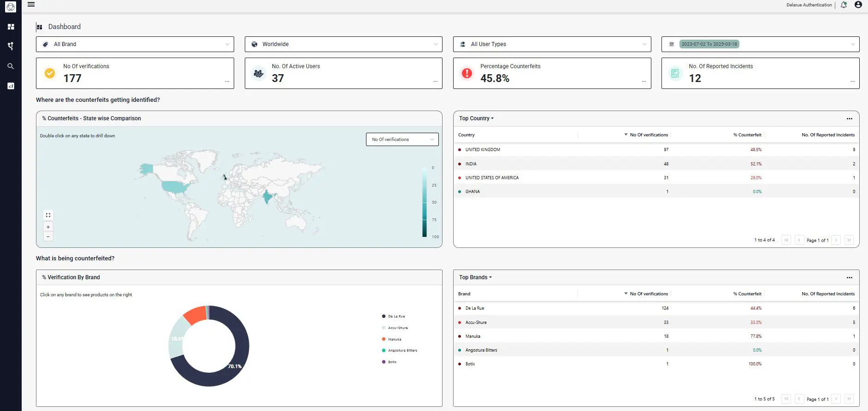Sort by Brand column header

tap(464, 294)
